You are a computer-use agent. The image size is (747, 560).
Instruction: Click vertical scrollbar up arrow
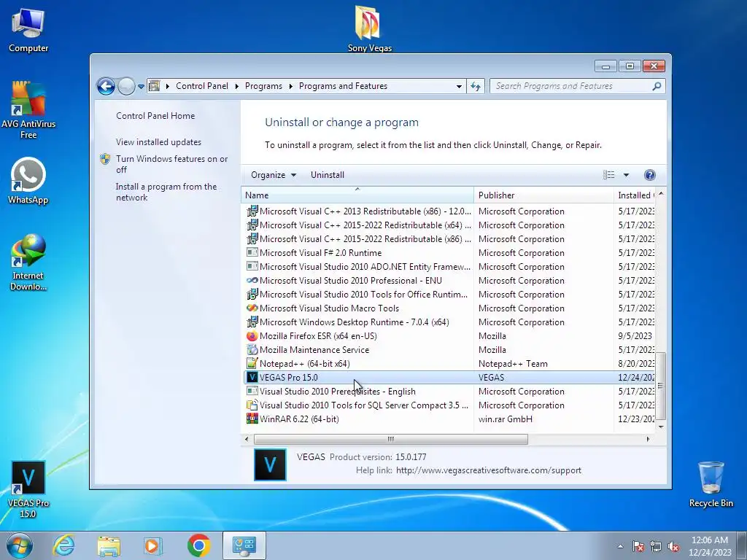click(661, 194)
